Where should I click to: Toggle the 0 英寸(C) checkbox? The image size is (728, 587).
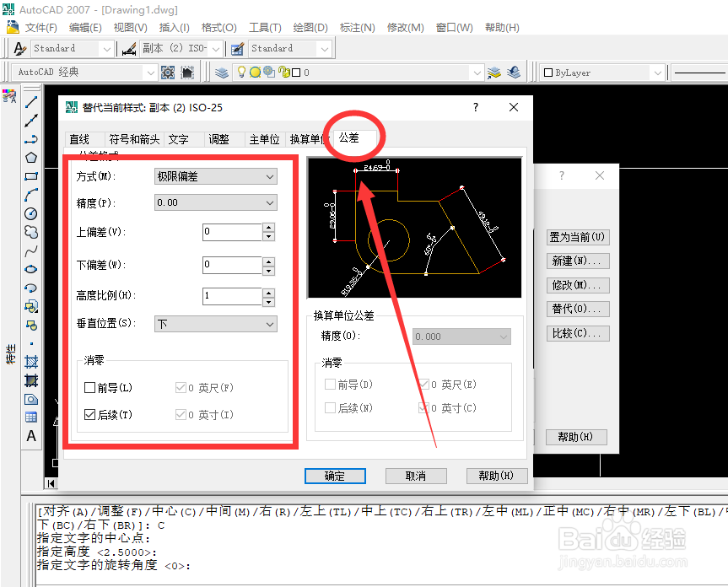pyautogui.click(x=423, y=408)
